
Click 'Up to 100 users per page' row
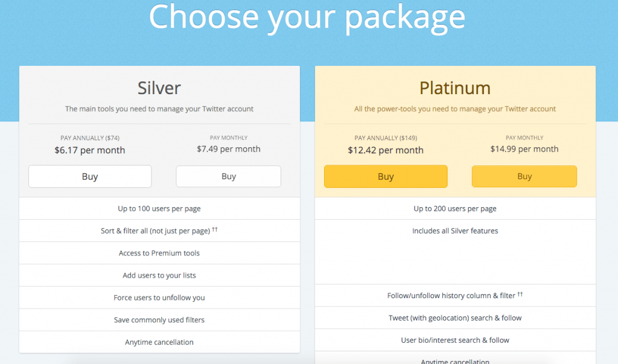(x=159, y=209)
